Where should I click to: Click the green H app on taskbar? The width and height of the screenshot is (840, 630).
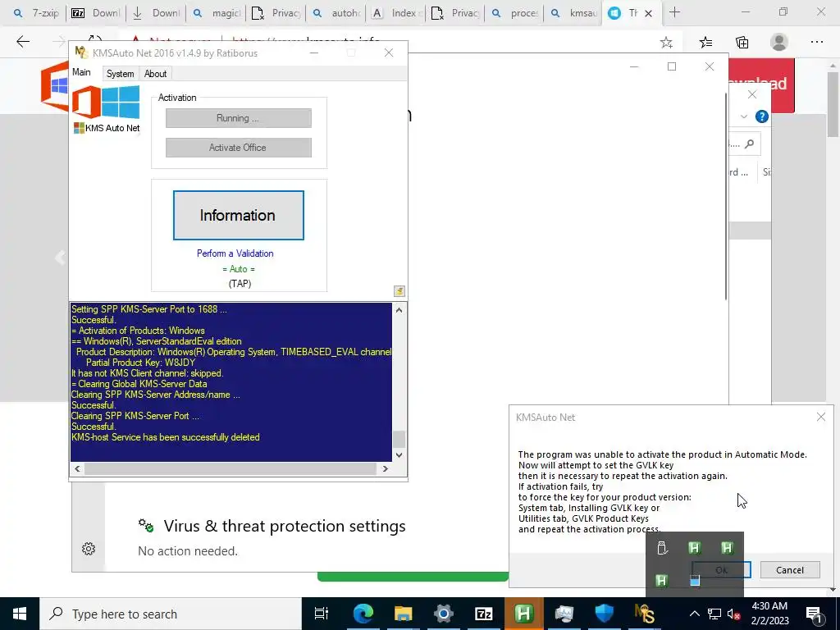523,614
